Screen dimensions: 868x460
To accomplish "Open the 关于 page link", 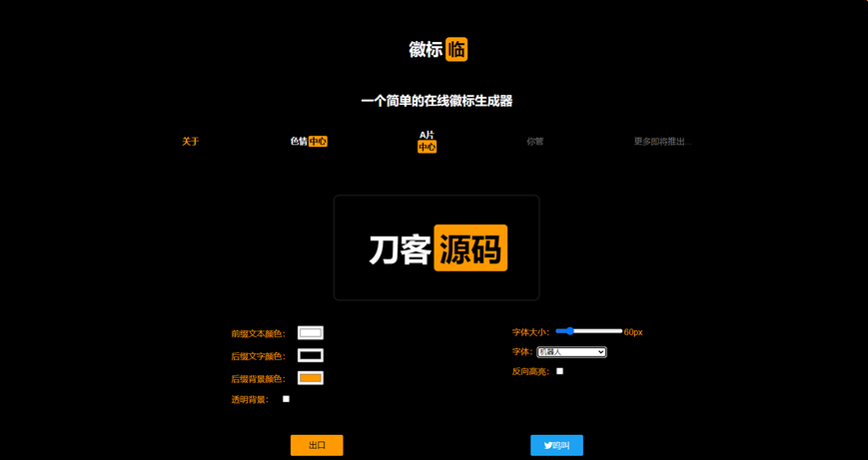I will click(191, 142).
